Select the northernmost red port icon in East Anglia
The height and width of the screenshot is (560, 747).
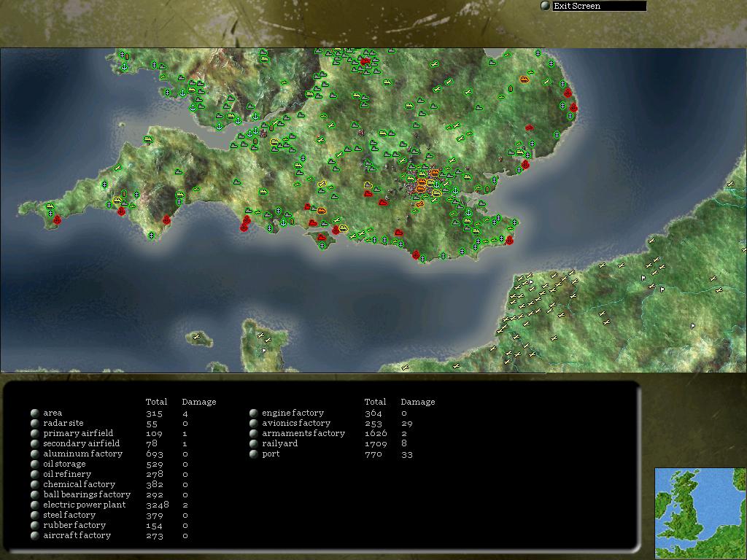[x=568, y=93]
